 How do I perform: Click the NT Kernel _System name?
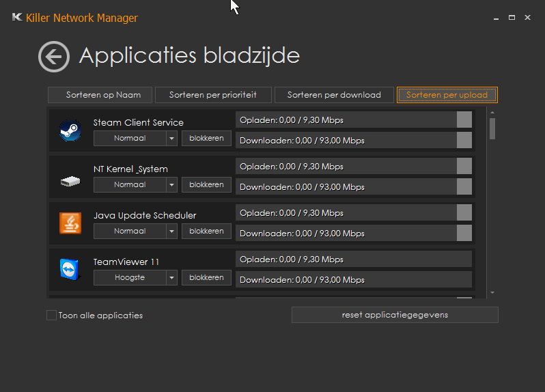[x=130, y=169]
